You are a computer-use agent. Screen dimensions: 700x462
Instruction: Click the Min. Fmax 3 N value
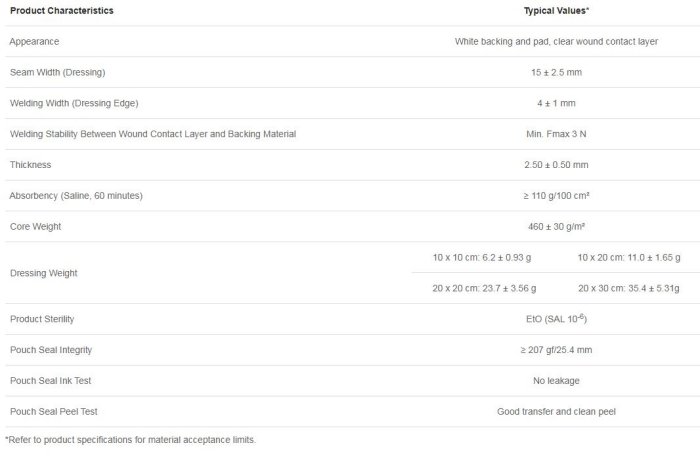pyautogui.click(x=555, y=134)
